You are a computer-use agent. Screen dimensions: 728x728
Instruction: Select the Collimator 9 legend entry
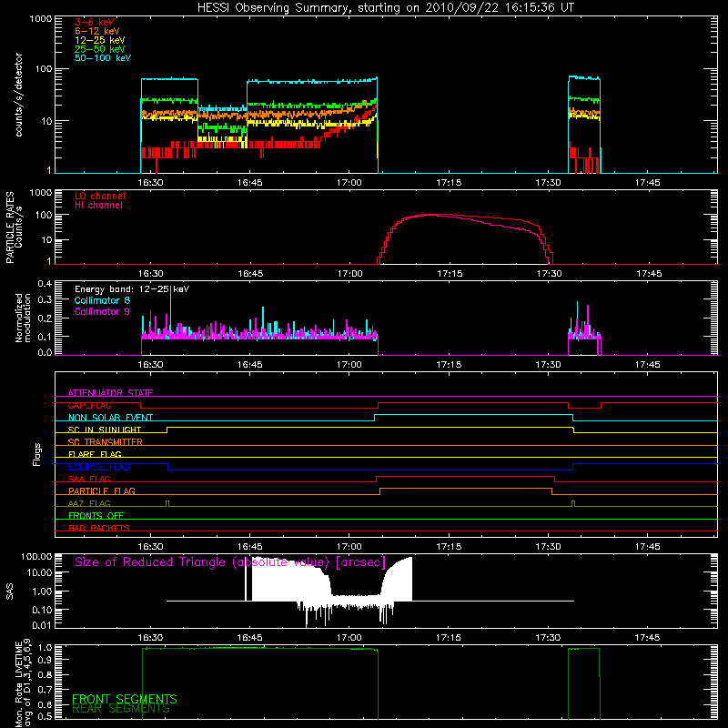[x=102, y=311]
